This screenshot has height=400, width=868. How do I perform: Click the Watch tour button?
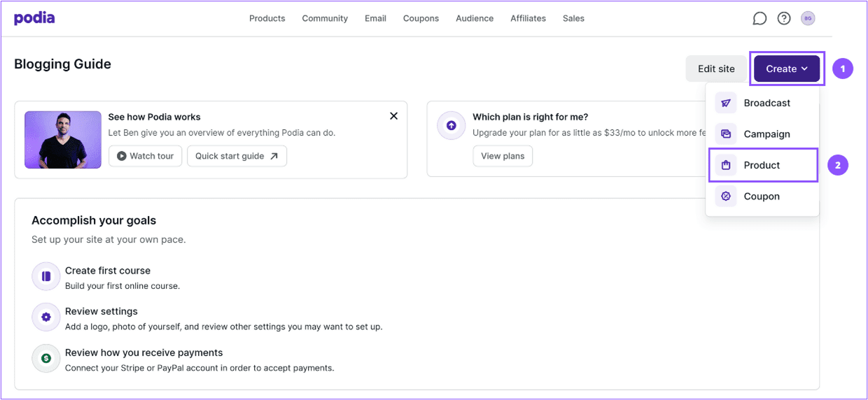pos(146,156)
